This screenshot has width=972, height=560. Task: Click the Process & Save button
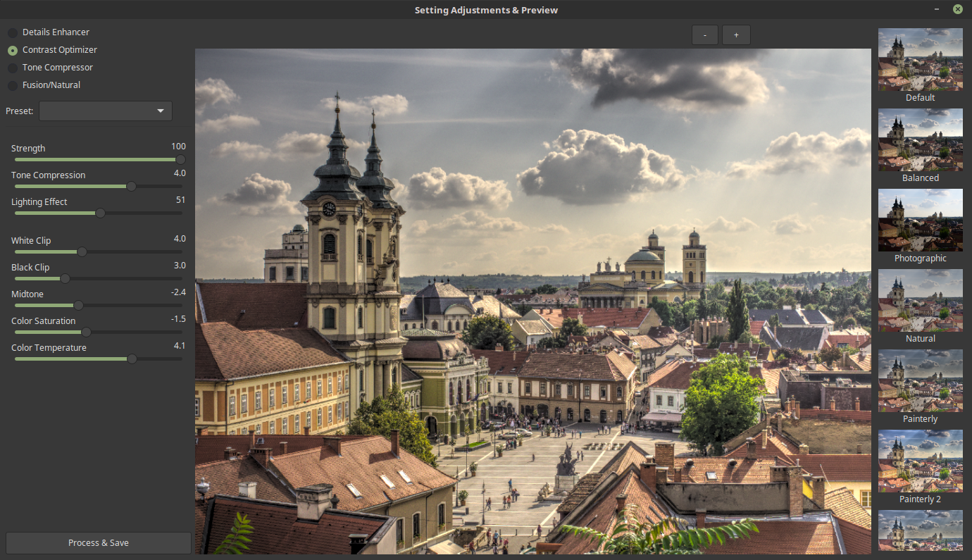tap(99, 543)
